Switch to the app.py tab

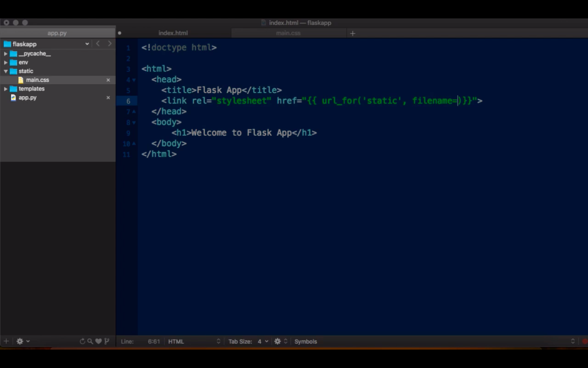coord(57,33)
